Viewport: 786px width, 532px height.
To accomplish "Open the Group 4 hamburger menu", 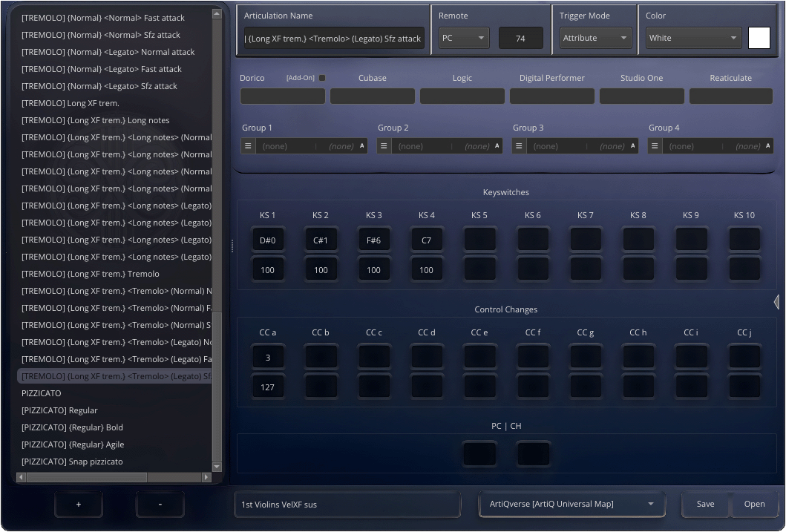I will tap(654, 145).
